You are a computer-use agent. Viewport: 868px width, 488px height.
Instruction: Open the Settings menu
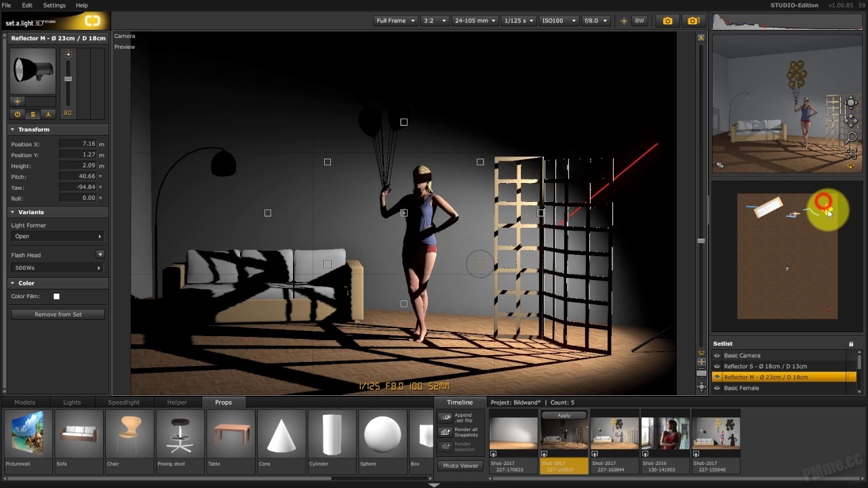pos(54,5)
